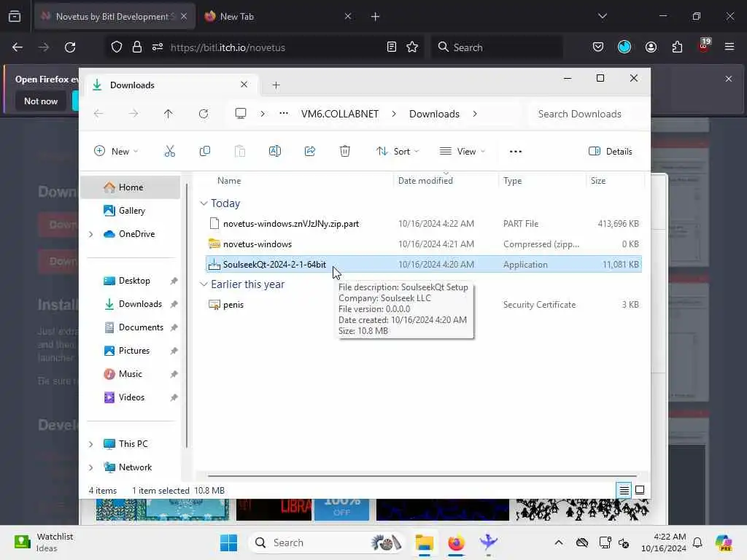The width and height of the screenshot is (747, 560).
Task: Click Save to Pocket icon in Firefox
Action: click(598, 47)
